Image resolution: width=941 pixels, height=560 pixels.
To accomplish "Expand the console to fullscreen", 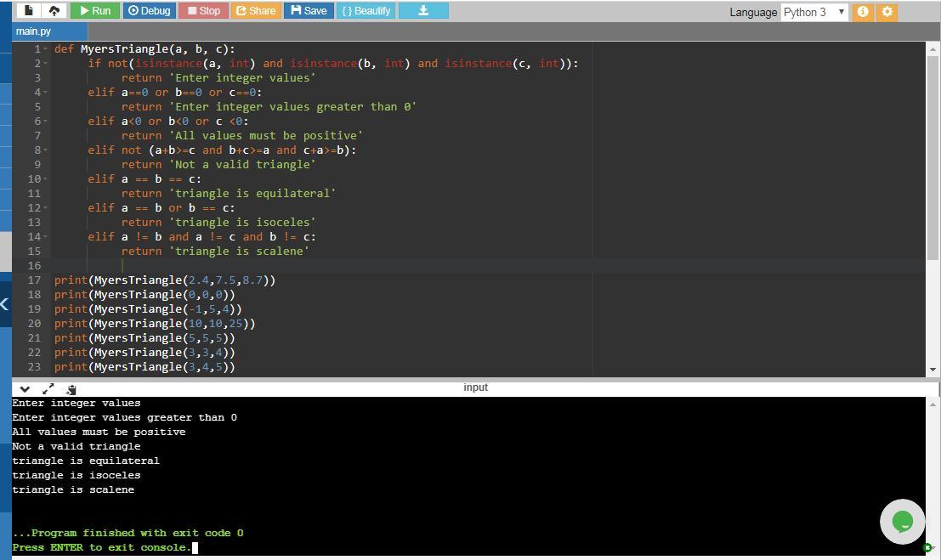I will click(x=48, y=388).
